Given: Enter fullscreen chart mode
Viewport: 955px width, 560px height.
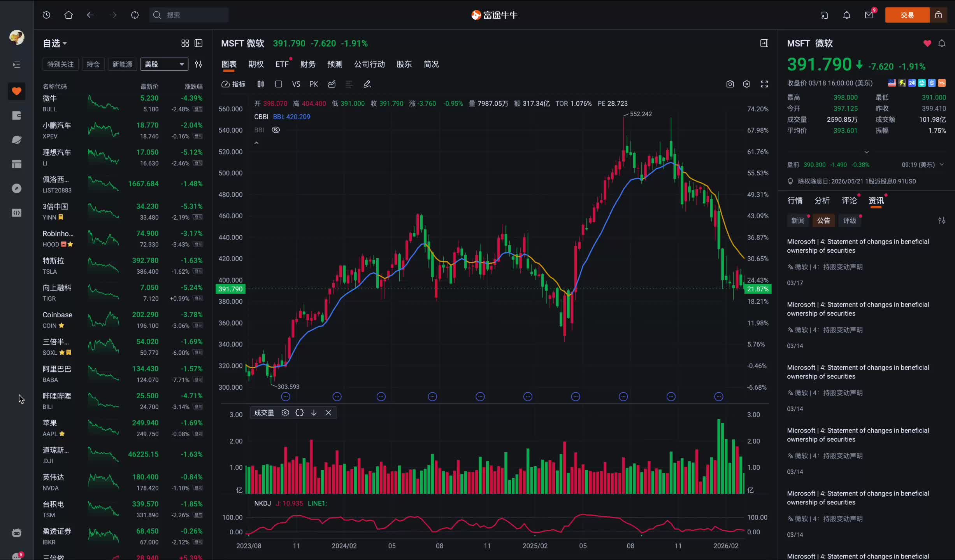Looking at the screenshot, I should 764,84.
